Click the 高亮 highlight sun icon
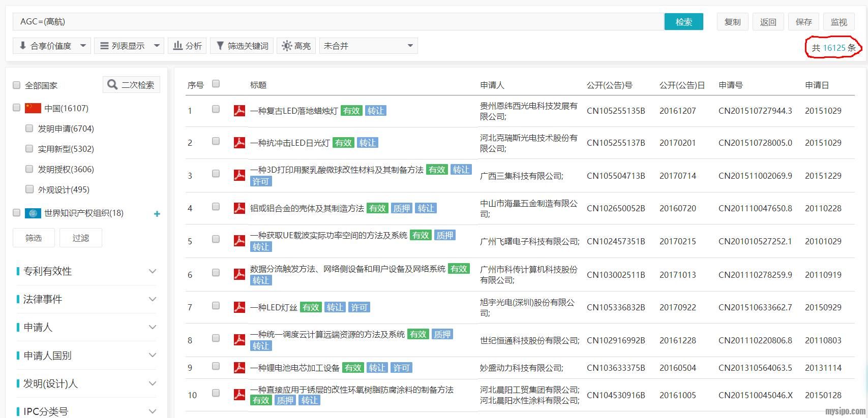Viewport: 868px width, 418px height. (287, 46)
